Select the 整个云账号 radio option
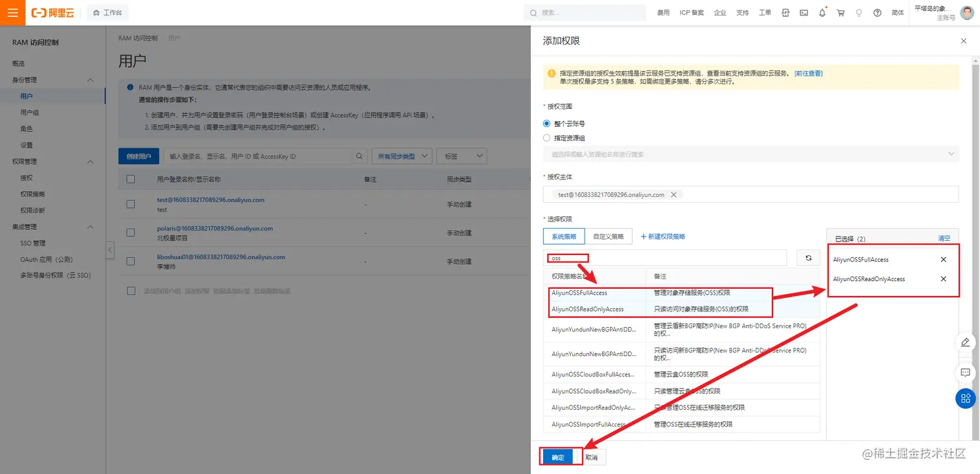980x474 pixels. point(547,123)
